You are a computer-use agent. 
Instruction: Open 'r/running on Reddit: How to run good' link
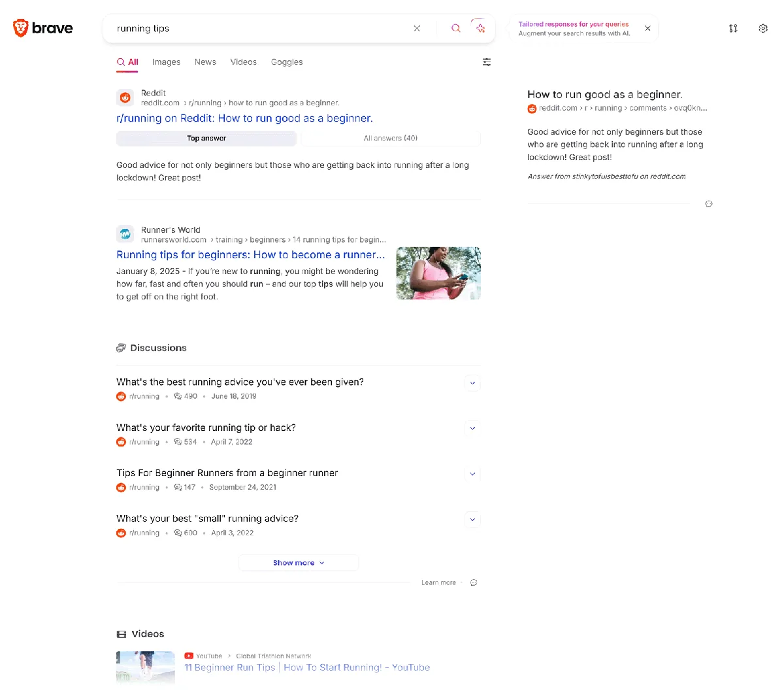[245, 118]
